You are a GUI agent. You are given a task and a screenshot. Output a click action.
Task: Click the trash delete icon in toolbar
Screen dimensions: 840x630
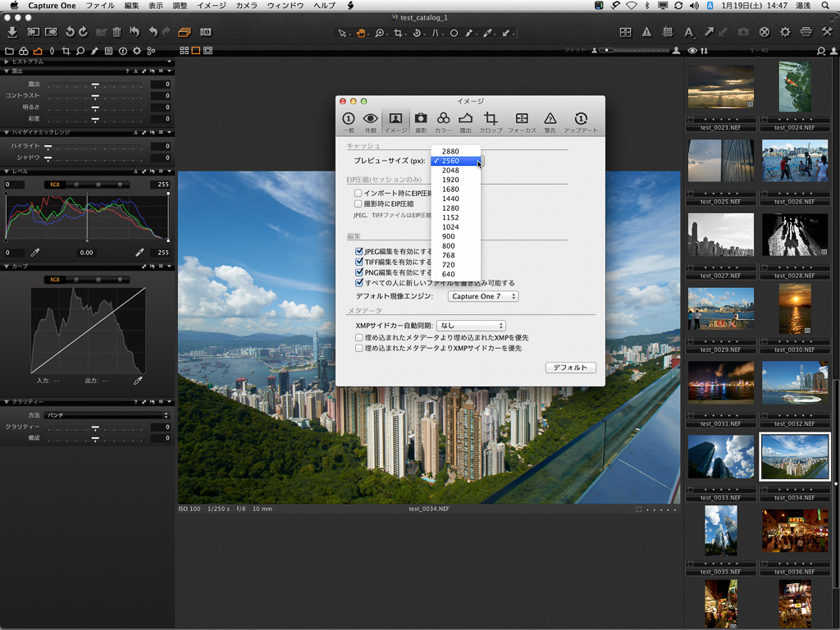click(x=117, y=32)
